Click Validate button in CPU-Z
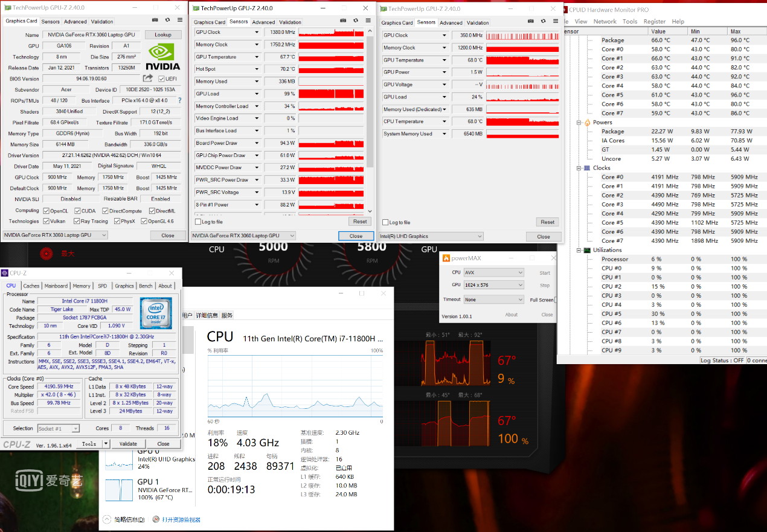767x532 pixels. coord(128,444)
